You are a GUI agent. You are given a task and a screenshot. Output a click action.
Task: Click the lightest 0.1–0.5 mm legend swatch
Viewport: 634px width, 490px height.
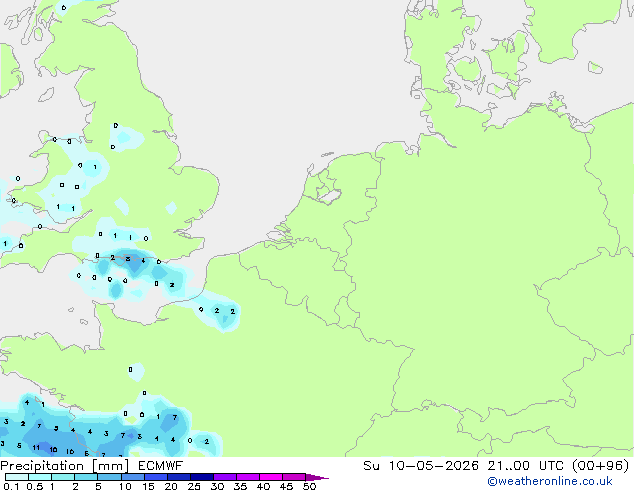tap(17, 477)
